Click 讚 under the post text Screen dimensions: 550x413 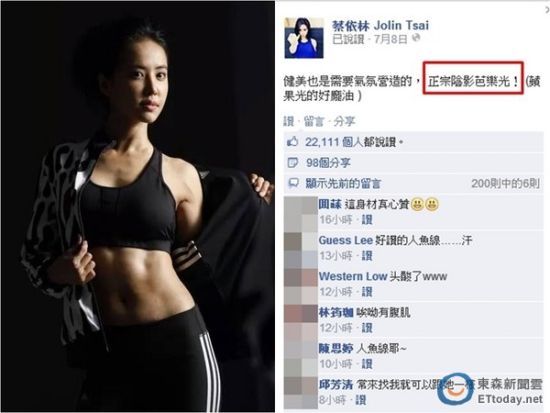(288, 121)
